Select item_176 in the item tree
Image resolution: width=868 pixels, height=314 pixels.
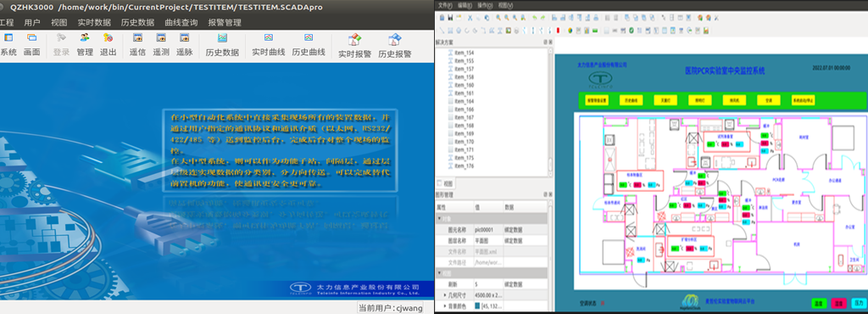pos(464,165)
